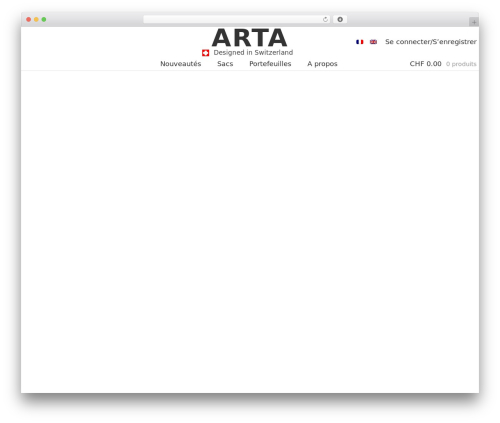The width and height of the screenshot is (500, 423).
Task: Minimize the window with the yellow button
Action: pos(36,20)
